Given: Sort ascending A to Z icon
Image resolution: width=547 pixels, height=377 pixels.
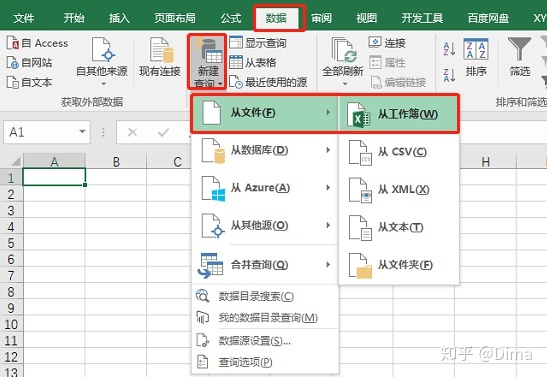Looking at the screenshot, I should [449, 49].
